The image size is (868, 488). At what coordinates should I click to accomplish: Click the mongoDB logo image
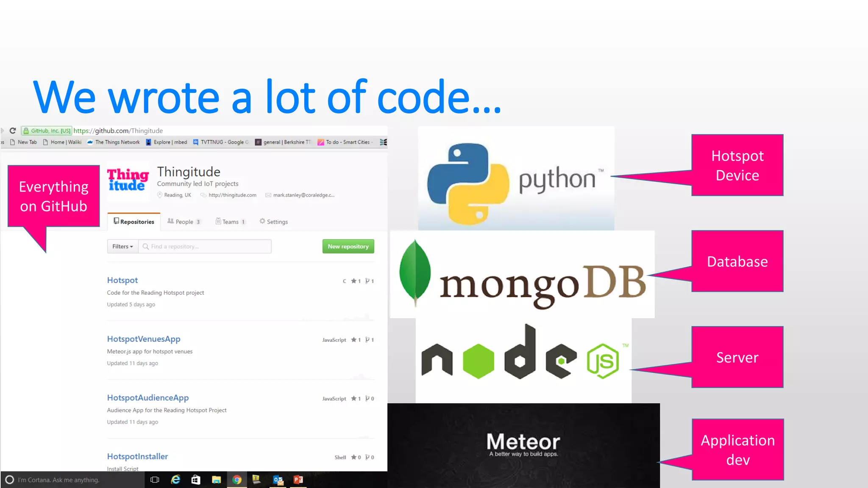coord(522,274)
